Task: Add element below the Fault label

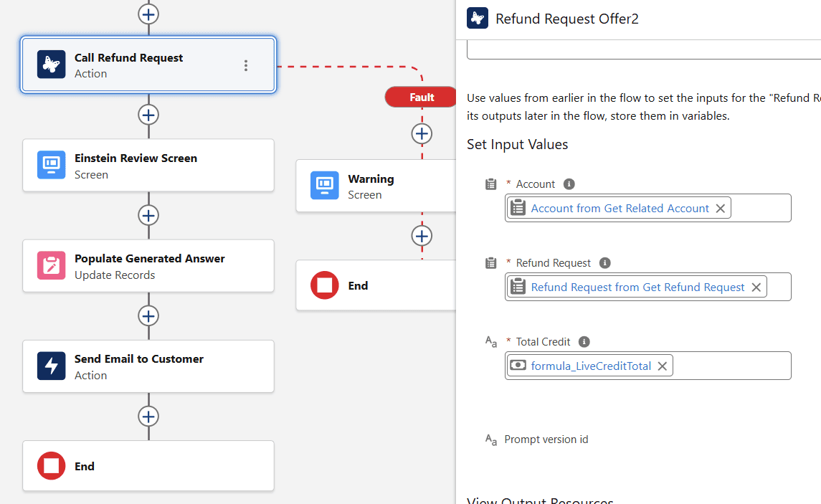Action: 422,133
